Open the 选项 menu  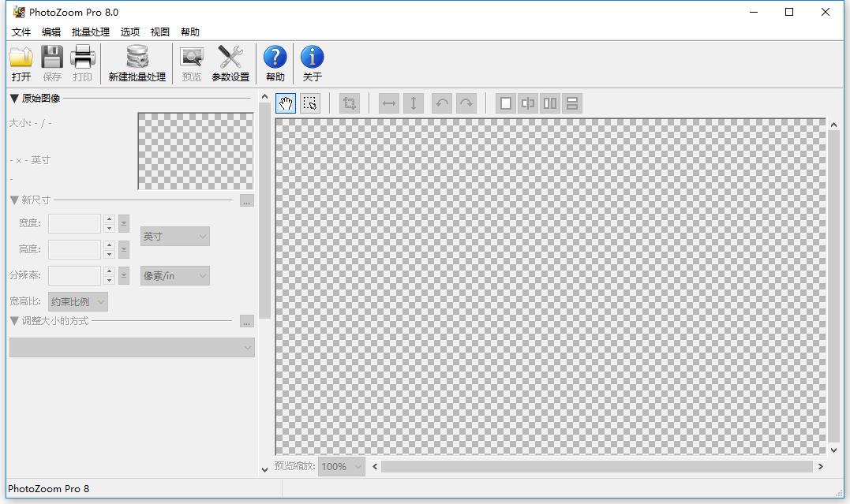(x=130, y=32)
